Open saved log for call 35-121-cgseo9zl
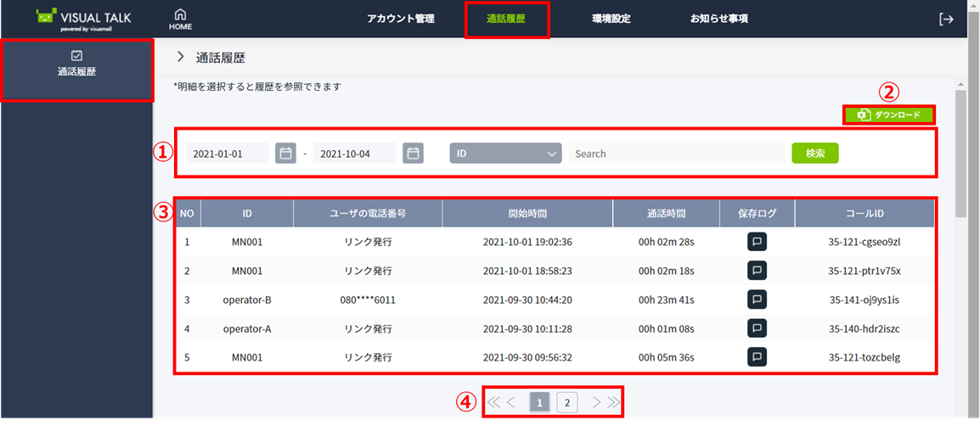The image size is (980, 431). [x=757, y=242]
